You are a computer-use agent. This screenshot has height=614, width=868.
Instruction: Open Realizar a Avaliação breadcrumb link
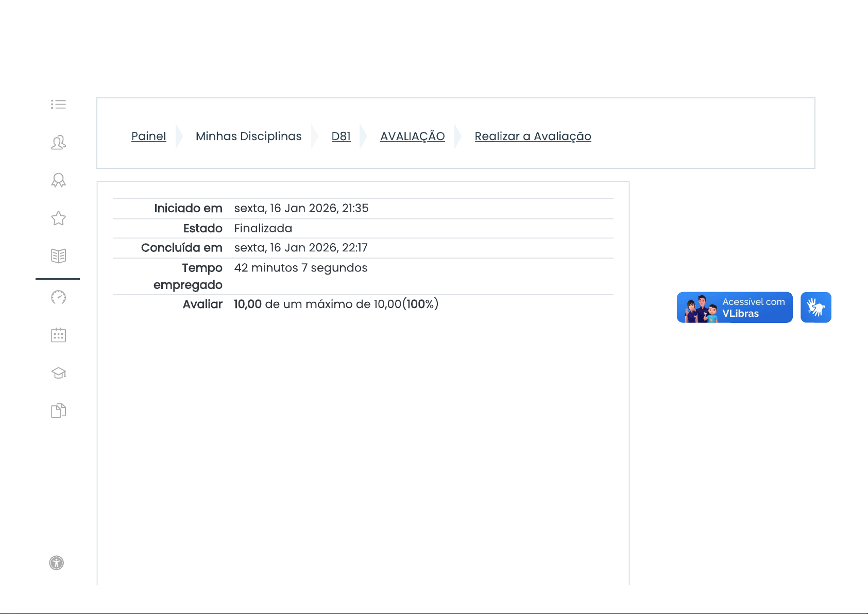(x=533, y=137)
